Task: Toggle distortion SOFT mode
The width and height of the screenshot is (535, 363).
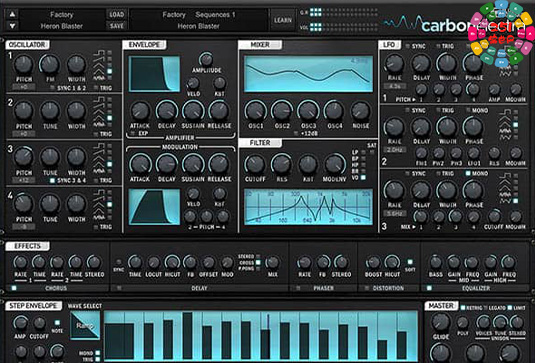Action: pos(410,262)
